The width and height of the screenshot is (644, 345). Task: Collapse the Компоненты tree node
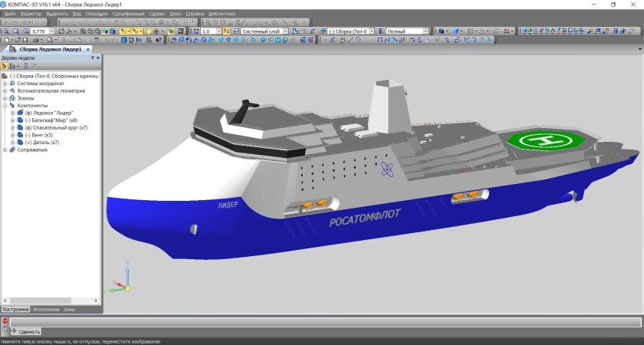click(5, 106)
